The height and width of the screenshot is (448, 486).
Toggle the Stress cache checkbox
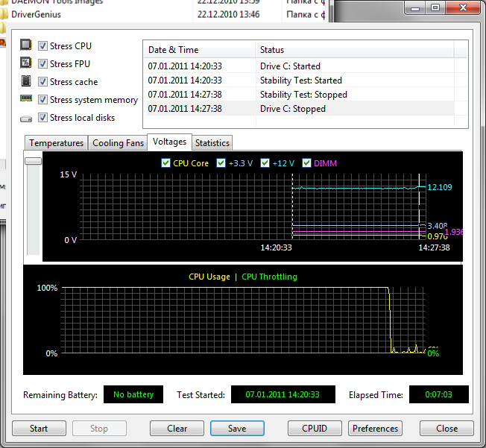click(42, 82)
